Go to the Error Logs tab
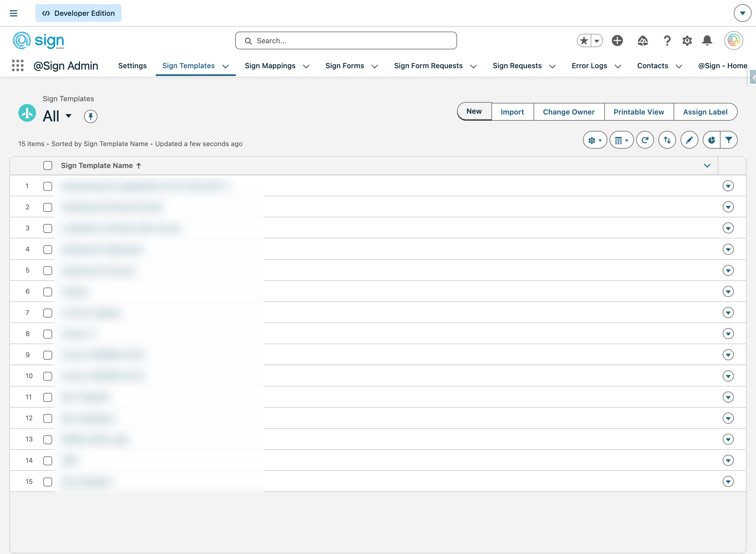756x554 pixels. click(589, 66)
